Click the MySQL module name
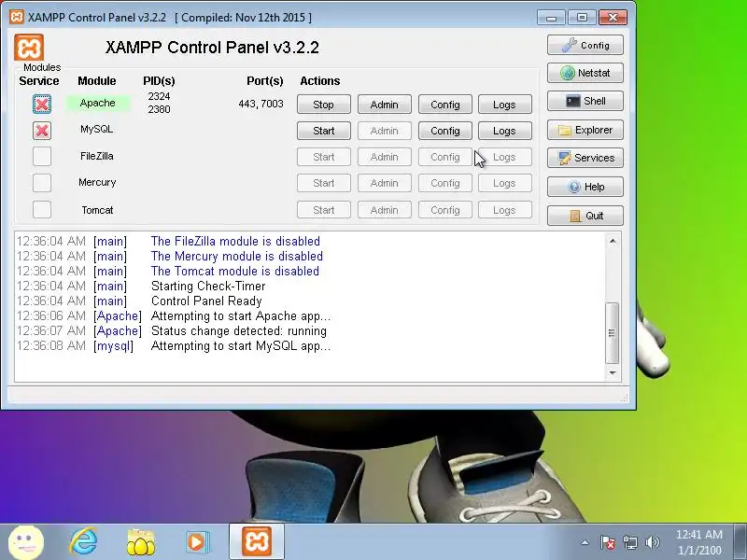 click(x=97, y=129)
